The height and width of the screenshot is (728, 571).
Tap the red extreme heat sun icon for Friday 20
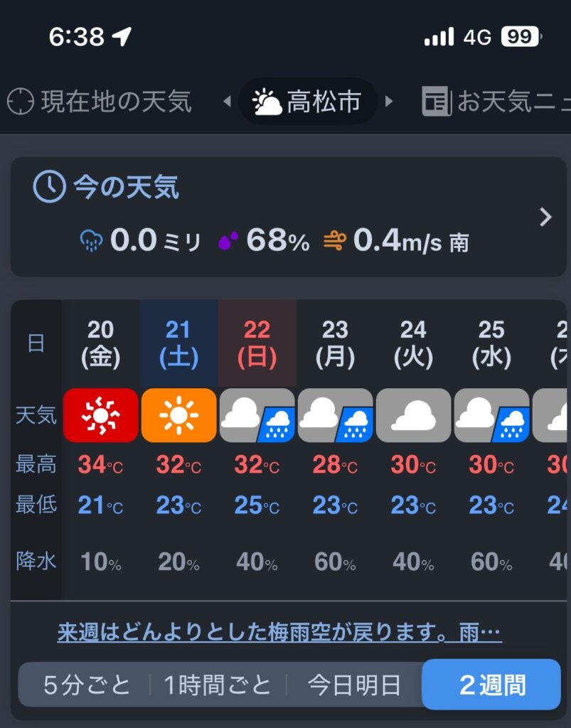101,415
